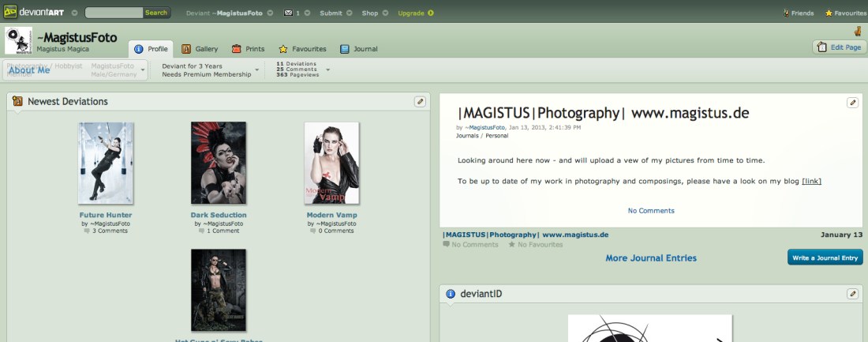Open the dropdown next to deviantART logo
This screenshot has height=342, width=868.
74,13
